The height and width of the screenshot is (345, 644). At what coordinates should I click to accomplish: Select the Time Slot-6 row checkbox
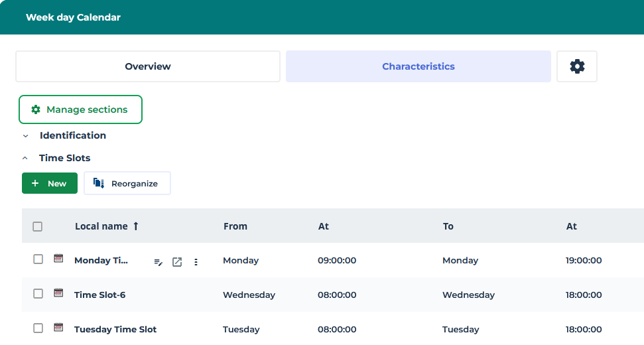coord(38,294)
